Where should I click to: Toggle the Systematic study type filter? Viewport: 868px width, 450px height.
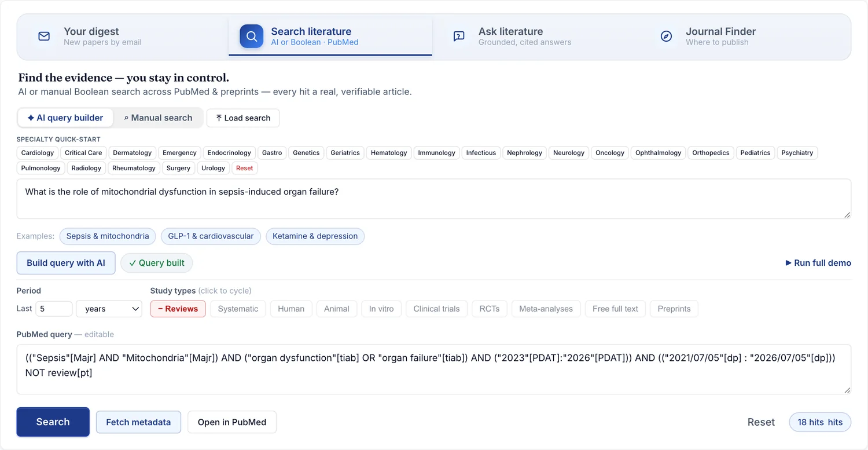pos(238,309)
